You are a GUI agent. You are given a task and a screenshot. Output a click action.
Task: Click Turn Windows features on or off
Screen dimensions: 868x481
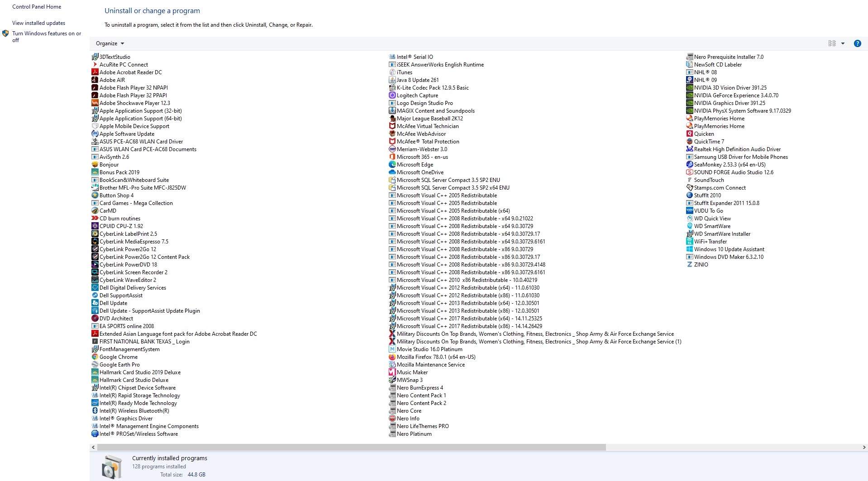pyautogui.click(x=47, y=37)
